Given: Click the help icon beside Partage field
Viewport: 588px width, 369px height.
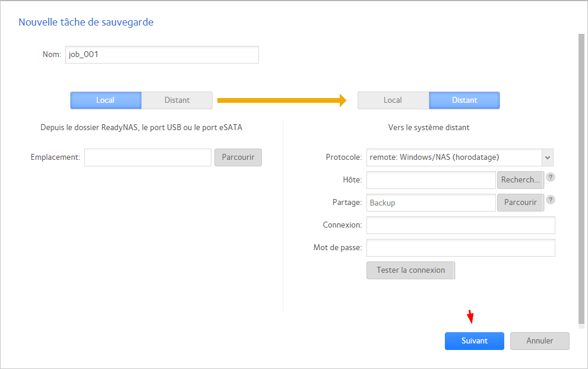Looking at the screenshot, I should pos(551,200).
